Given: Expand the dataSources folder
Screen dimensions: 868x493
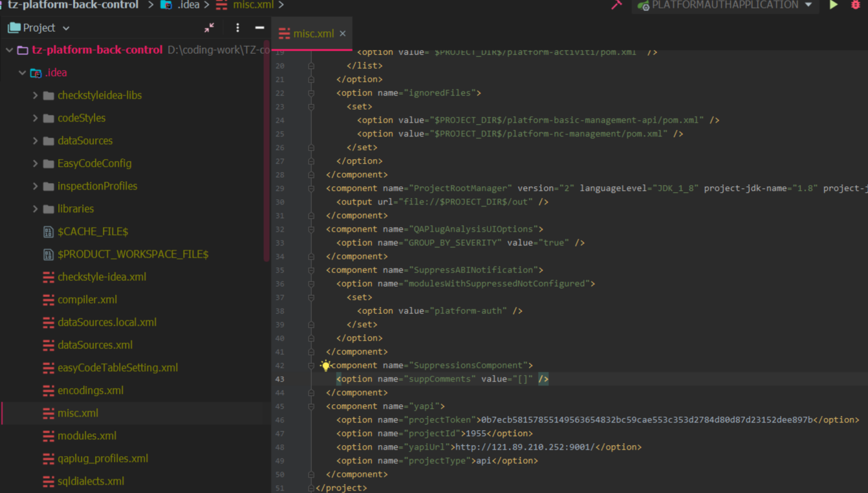Looking at the screenshot, I should coord(35,140).
